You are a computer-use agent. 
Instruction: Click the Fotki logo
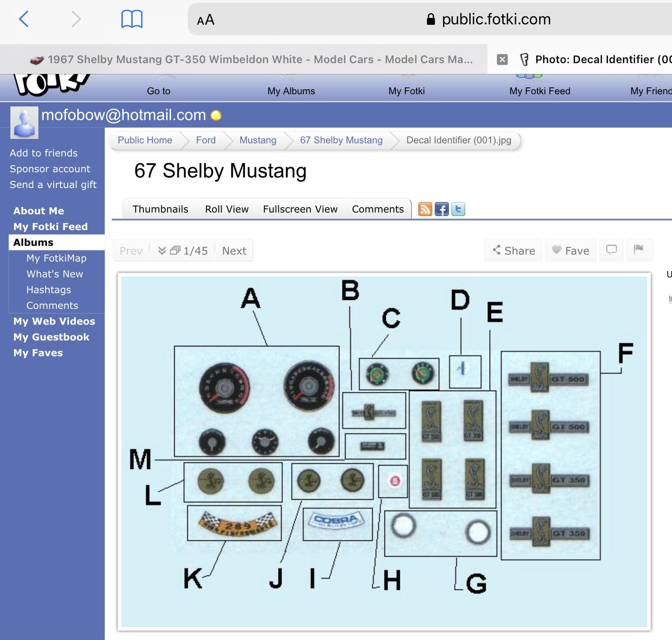51,84
